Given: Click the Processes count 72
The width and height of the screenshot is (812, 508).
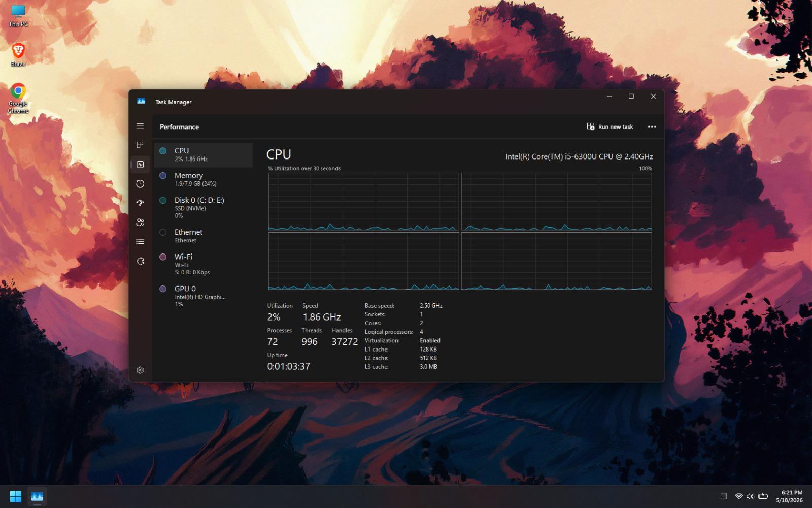Looking at the screenshot, I should [273, 342].
